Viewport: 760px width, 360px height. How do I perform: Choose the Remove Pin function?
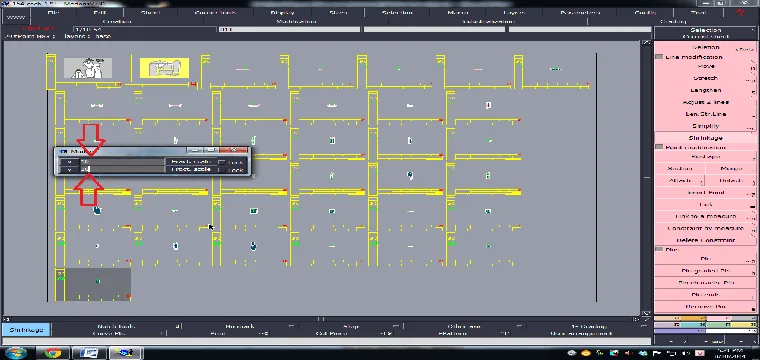[705, 307]
